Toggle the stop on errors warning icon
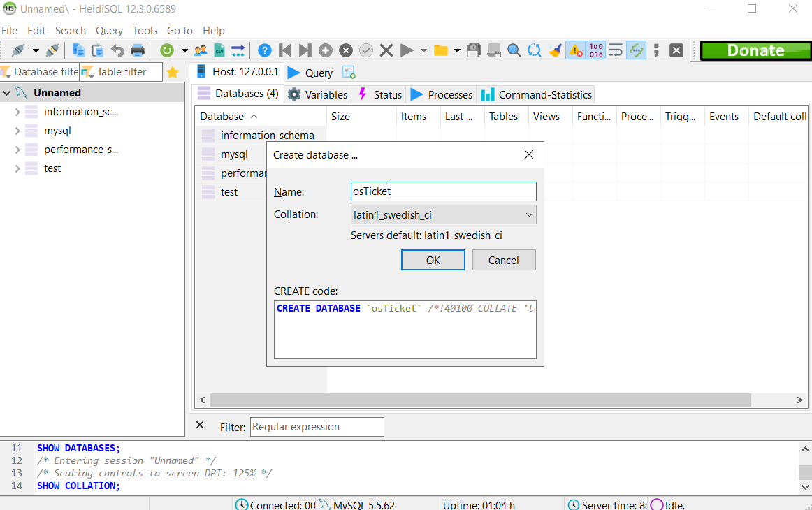The height and width of the screenshot is (510, 812). pos(575,50)
